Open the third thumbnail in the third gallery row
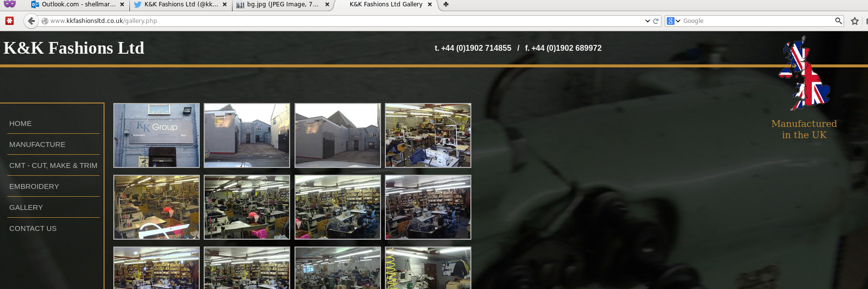The width and height of the screenshot is (868, 289). [338, 268]
